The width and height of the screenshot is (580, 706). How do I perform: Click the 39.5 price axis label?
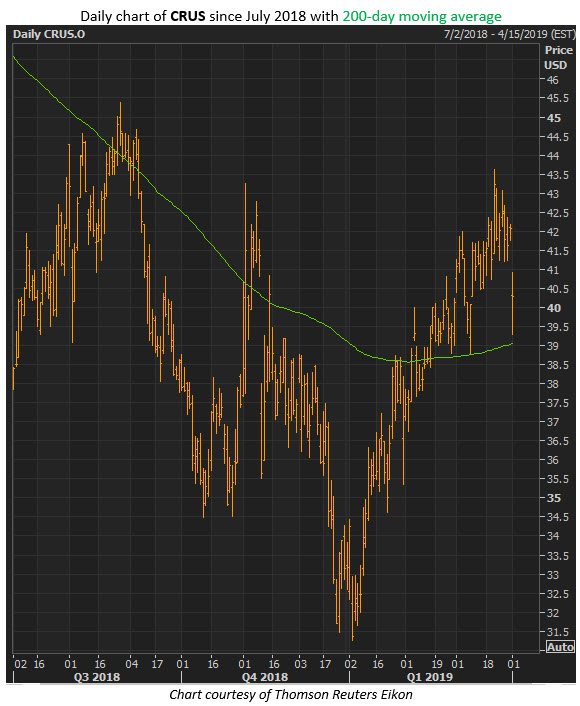(x=557, y=327)
